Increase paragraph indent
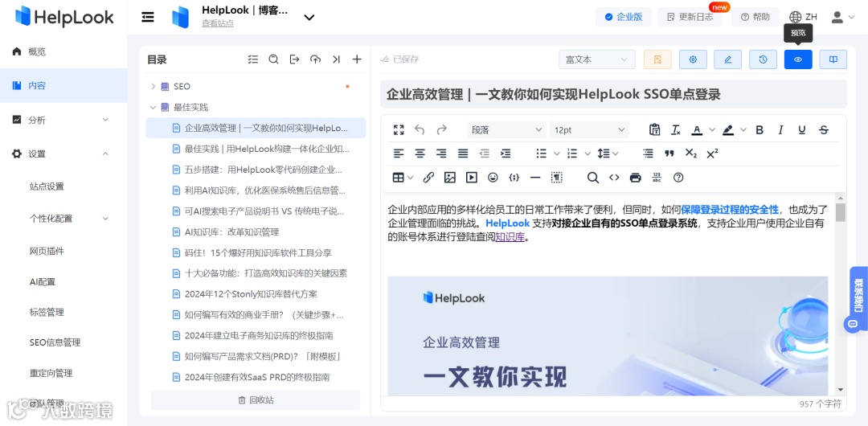The width and height of the screenshot is (868, 426). point(506,154)
